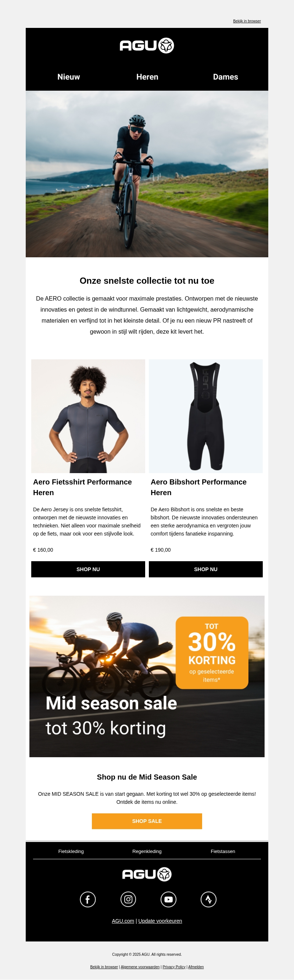Viewport: 294px width, 980px height.
Task: Click the Mid season sale banner
Action: coord(147,676)
